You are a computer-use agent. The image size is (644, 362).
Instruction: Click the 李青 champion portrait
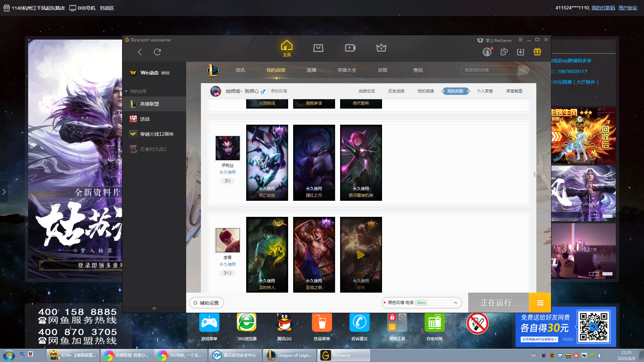[228, 240]
